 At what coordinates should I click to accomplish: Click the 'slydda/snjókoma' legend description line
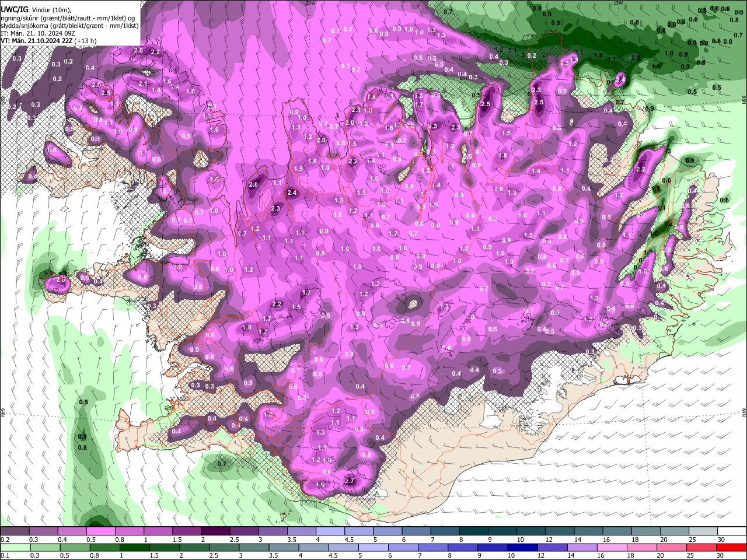[x=69, y=26]
